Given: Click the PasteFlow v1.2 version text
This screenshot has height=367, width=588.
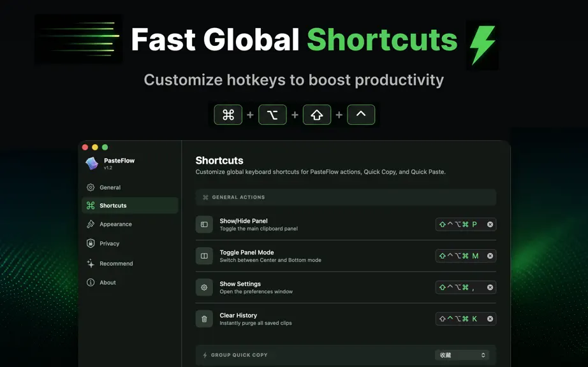Looking at the screenshot, I should pyautogui.click(x=108, y=168).
